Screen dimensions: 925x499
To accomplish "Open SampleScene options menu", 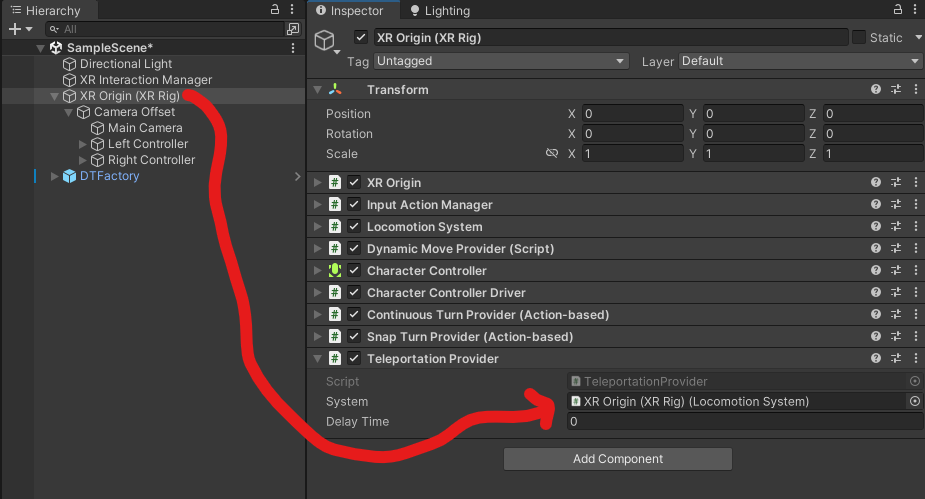I will coord(293,48).
